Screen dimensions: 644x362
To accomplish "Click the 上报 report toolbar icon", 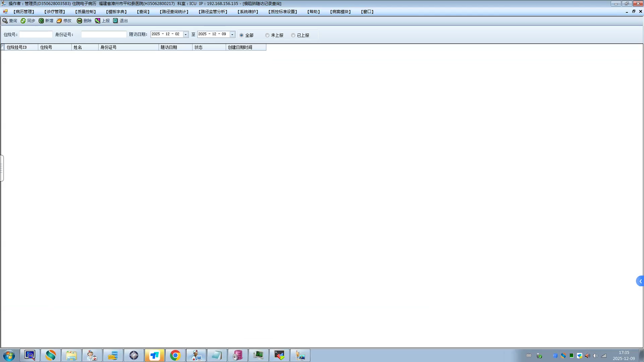I will click(x=98, y=21).
